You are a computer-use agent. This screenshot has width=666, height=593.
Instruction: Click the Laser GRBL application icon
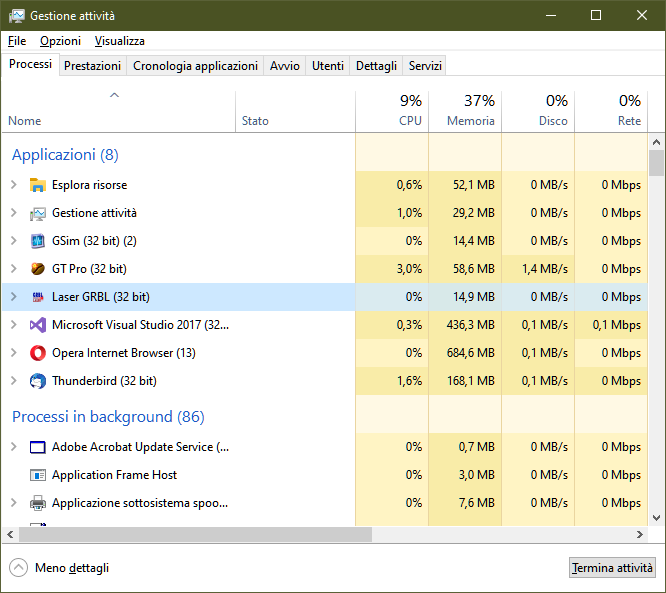(x=37, y=297)
